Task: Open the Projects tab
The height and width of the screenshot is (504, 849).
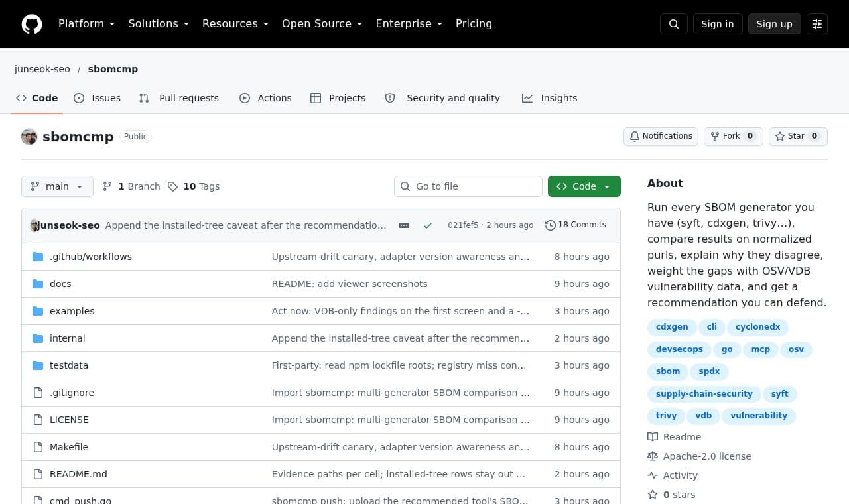Action: (x=338, y=98)
